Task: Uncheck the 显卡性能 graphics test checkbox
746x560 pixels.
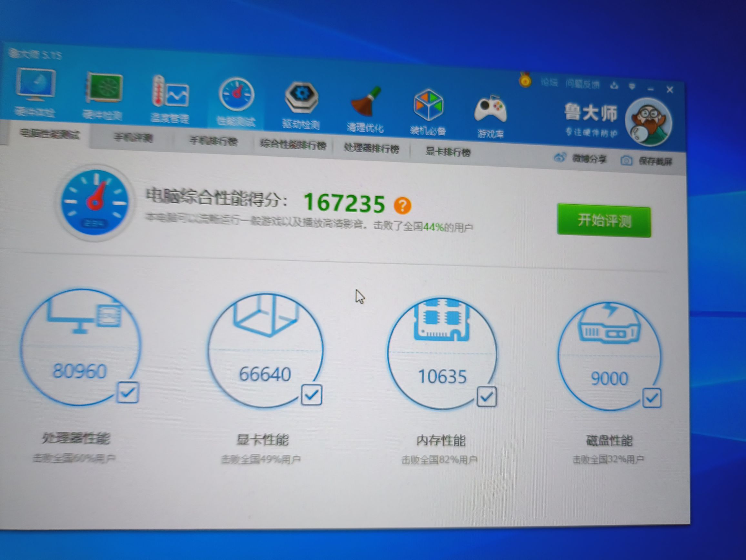Action: point(311,395)
